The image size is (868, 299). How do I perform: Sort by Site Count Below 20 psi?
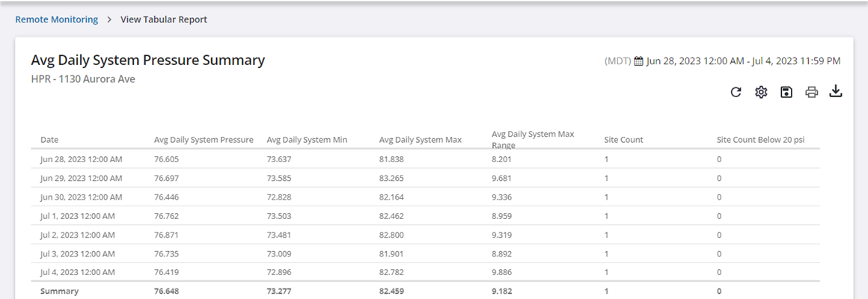(760, 140)
